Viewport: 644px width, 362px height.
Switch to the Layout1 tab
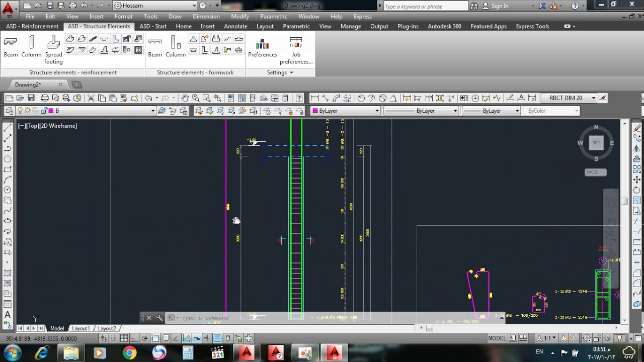80,328
